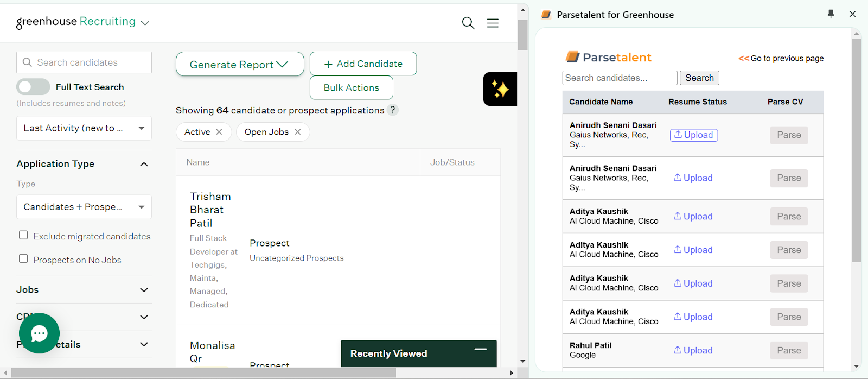Click Upload link in Rahul Patil row
868x379 pixels.
click(x=693, y=350)
